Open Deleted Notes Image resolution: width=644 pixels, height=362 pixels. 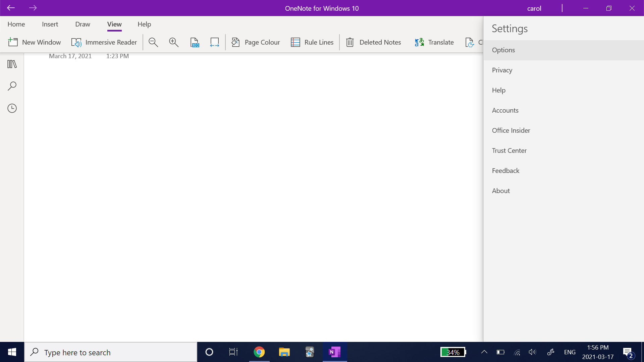click(373, 42)
